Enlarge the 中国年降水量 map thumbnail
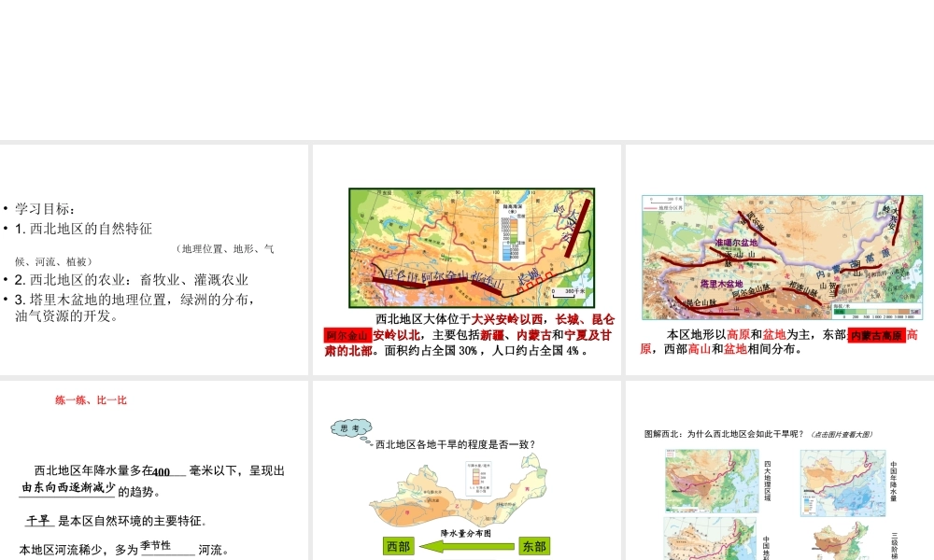This screenshot has width=934, height=560. pyautogui.click(x=842, y=483)
